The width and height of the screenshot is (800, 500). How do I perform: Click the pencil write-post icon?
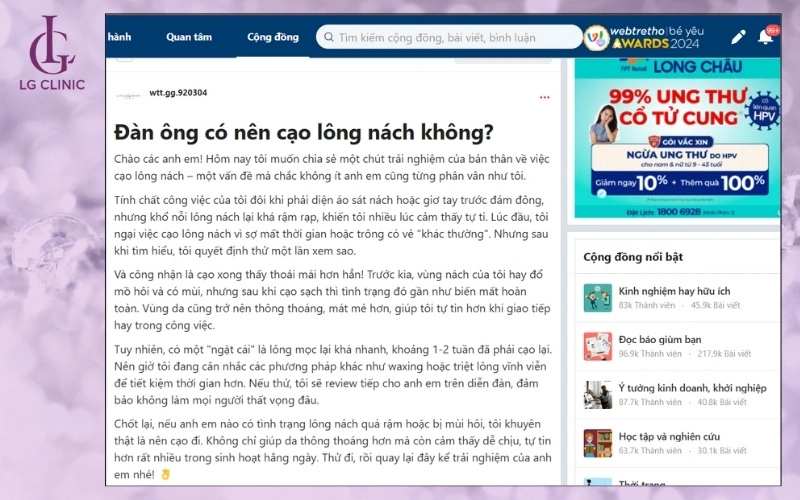click(738, 37)
